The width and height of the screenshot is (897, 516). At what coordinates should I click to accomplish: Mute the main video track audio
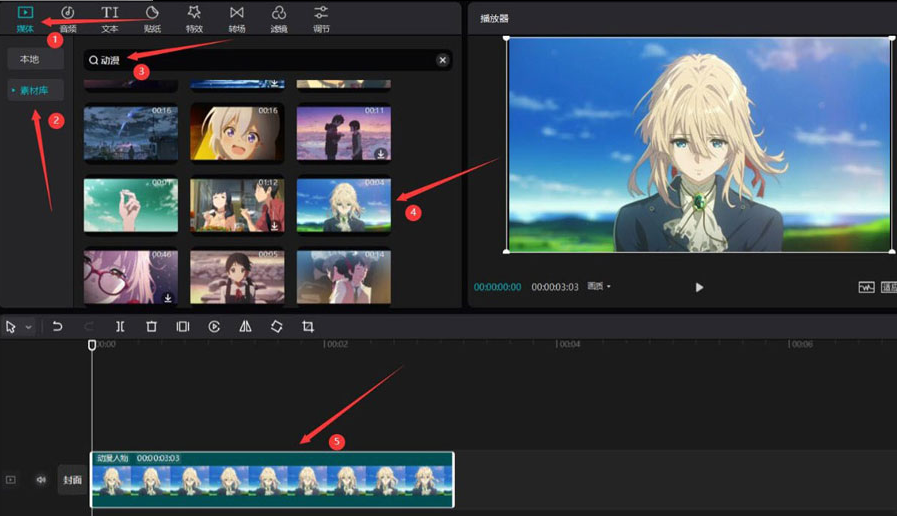[41, 480]
